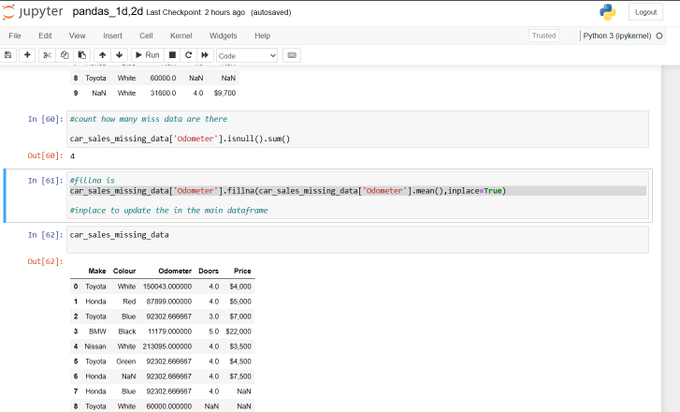The height and width of the screenshot is (412, 680).
Task: Click the Make column header
Action: pyautogui.click(x=97, y=271)
